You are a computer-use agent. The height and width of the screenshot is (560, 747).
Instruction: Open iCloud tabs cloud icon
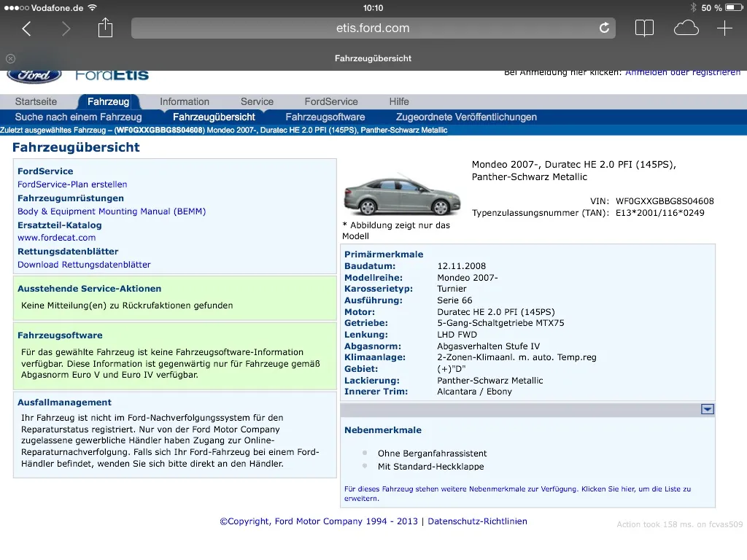[x=686, y=28]
